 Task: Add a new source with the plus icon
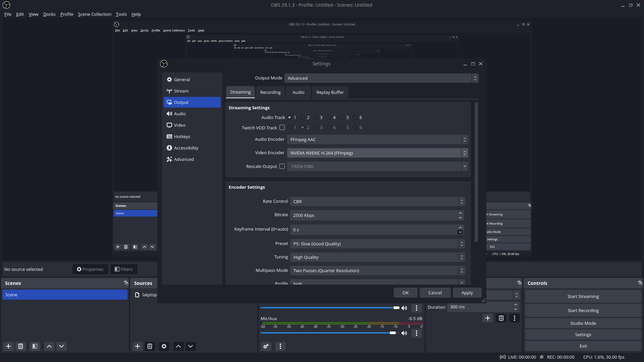(x=137, y=346)
